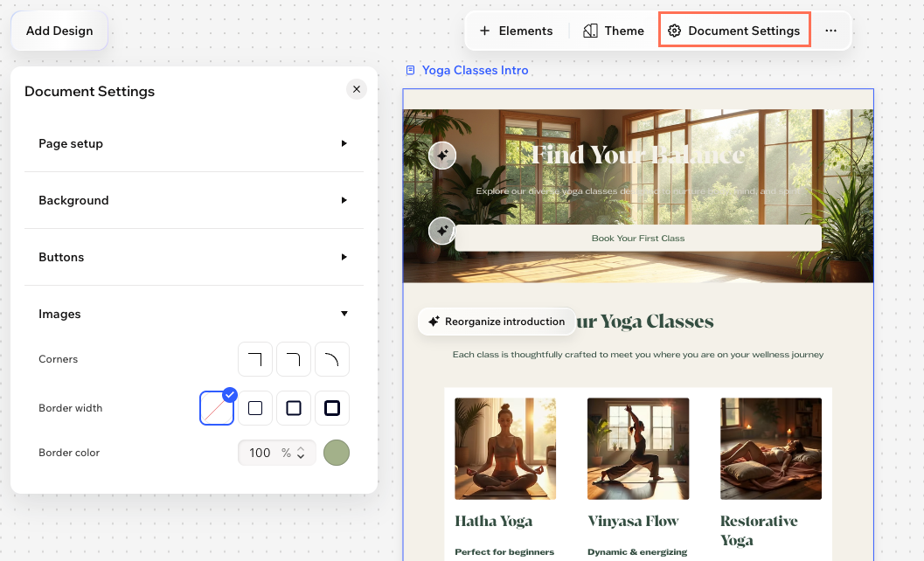
Task: Close the Document Settings panel
Action: point(356,89)
